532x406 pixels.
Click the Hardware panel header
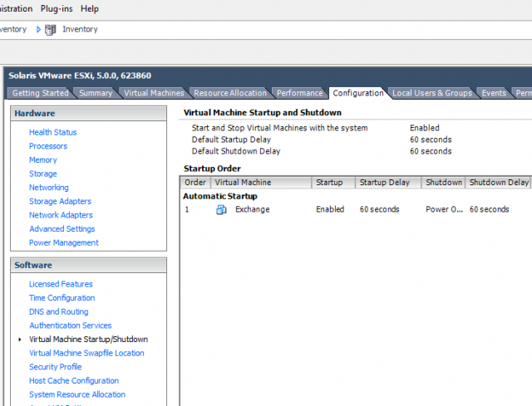[89, 114]
